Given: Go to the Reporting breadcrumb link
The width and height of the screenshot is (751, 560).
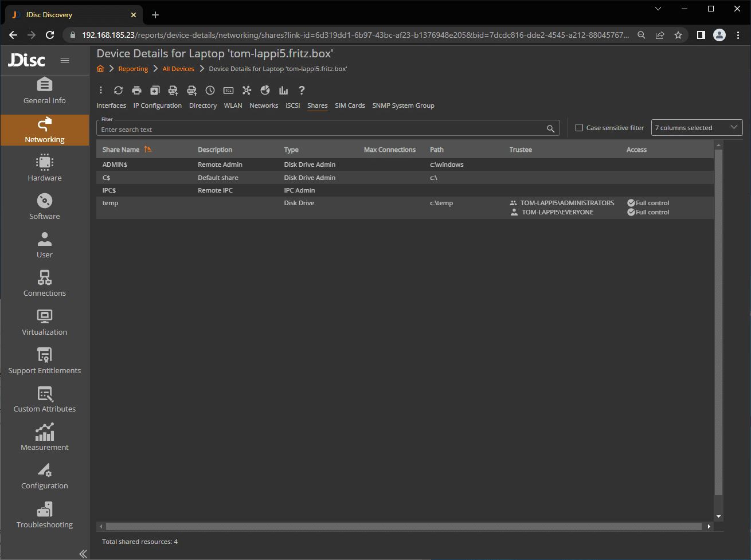Looking at the screenshot, I should 133,69.
